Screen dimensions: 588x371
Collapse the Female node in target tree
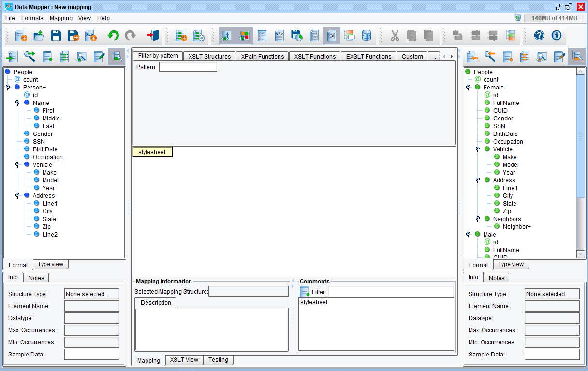tap(468, 88)
